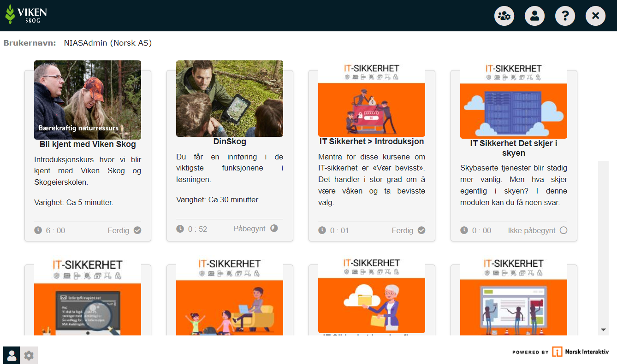Click the Ferdig checkmark on Bli kjent card
Viewport: 617px width, 364px height.
coord(137,230)
